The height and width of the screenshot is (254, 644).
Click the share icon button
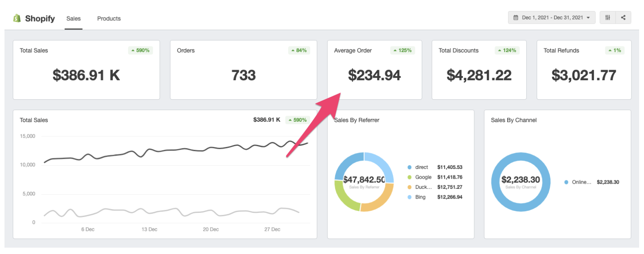tap(623, 18)
